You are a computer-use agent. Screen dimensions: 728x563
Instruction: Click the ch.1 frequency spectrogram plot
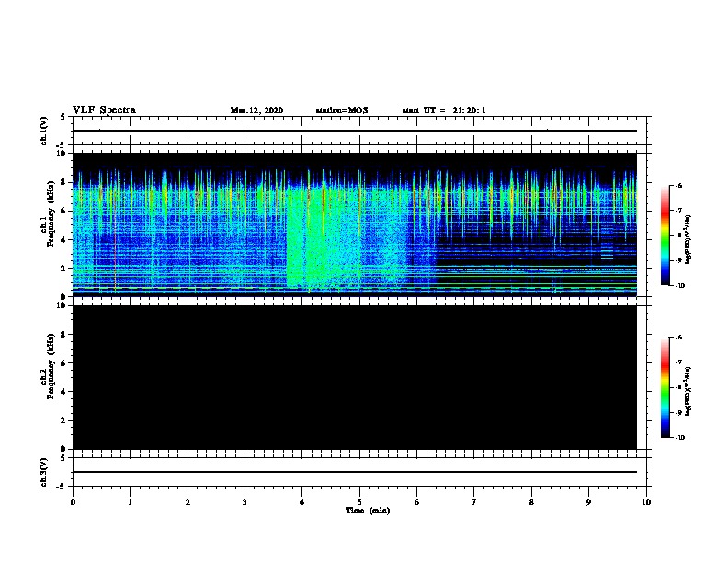355,224
